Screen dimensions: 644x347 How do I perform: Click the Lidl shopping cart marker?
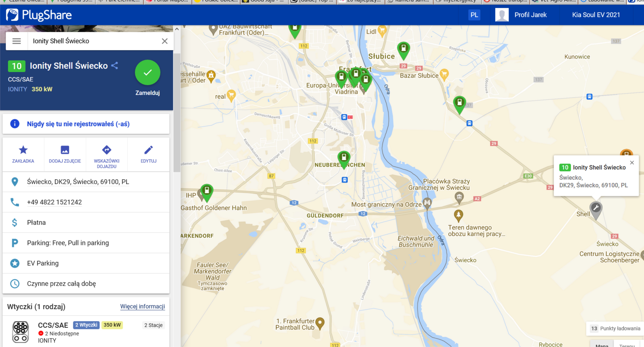tap(382, 31)
